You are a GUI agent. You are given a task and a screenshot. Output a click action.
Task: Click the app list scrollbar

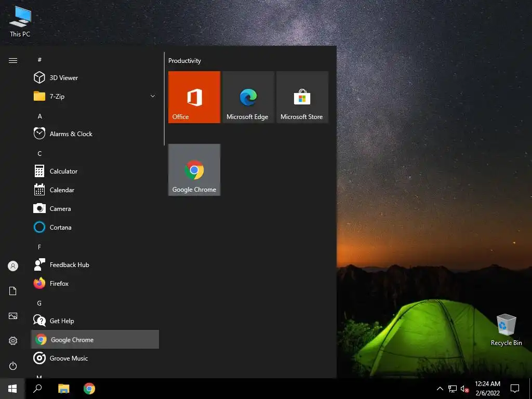pos(164,98)
